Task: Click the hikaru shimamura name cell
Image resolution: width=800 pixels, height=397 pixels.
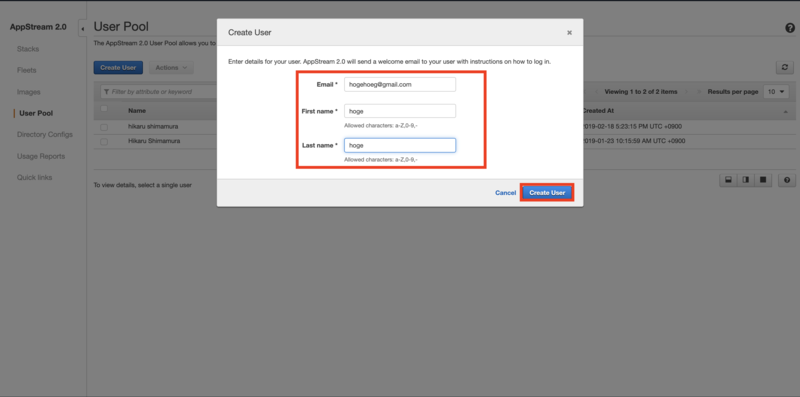Action: coord(153,127)
